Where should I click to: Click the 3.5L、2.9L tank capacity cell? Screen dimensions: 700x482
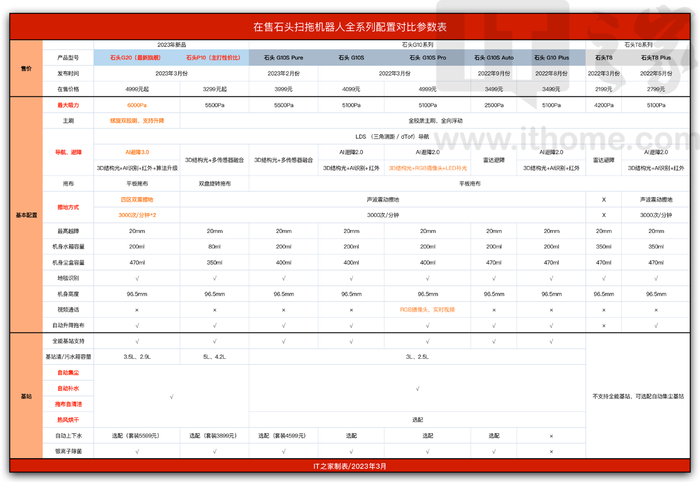(137, 357)
